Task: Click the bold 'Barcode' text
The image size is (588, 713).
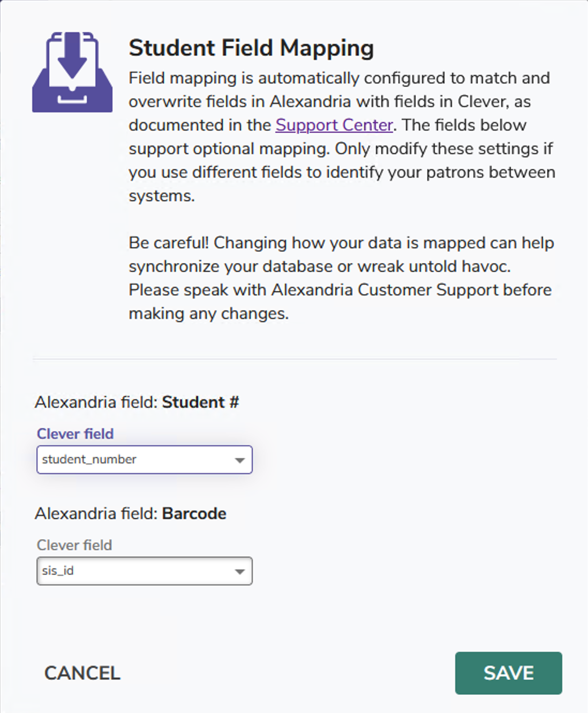Action: point(194,513)
